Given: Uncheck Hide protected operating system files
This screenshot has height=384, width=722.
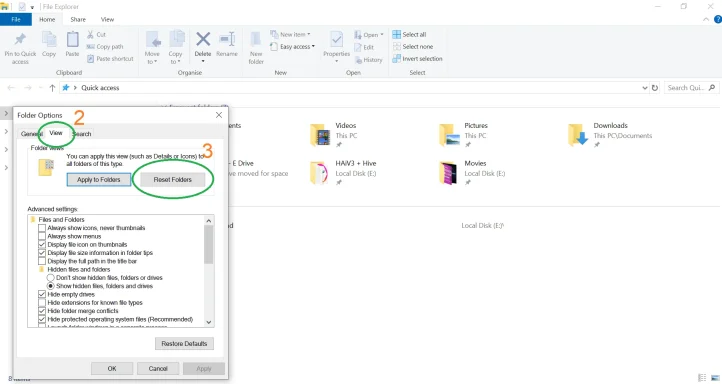Looking at the screenshot, I should click(42, 319).
